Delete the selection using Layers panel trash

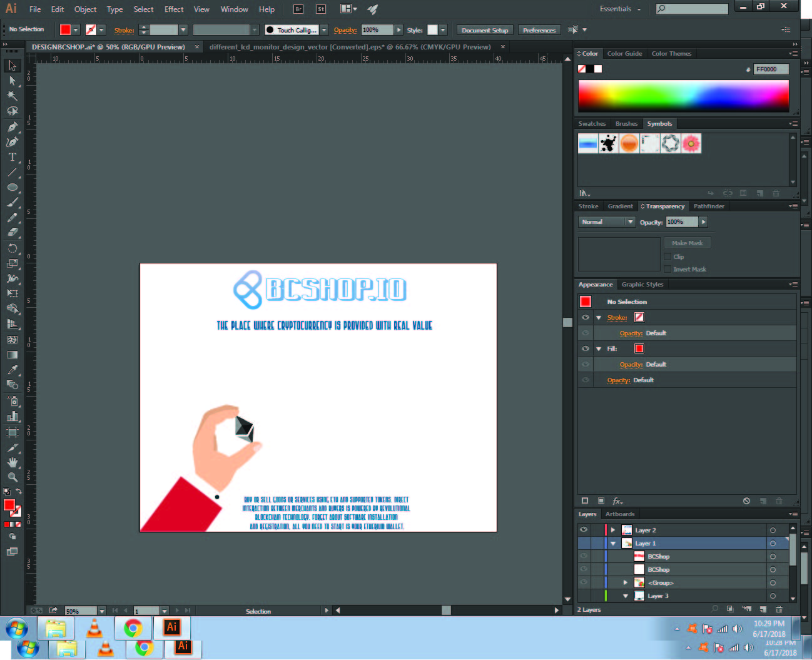tap(779, 609)
